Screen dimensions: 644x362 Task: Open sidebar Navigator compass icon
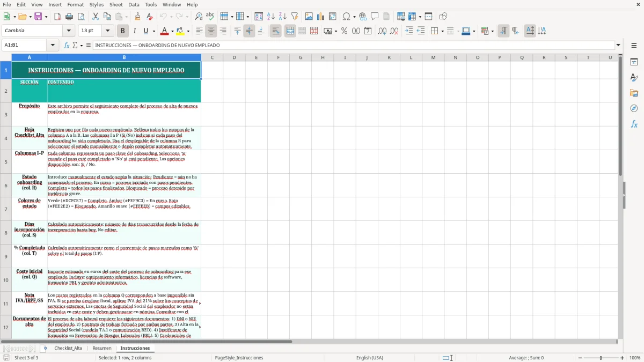click(x=634, y=109)
